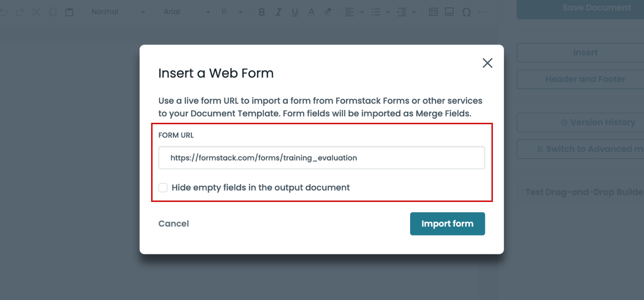Toggle bold formatting in the toolbar
This screenshot has width=644, height=300.
click(262, 12)
